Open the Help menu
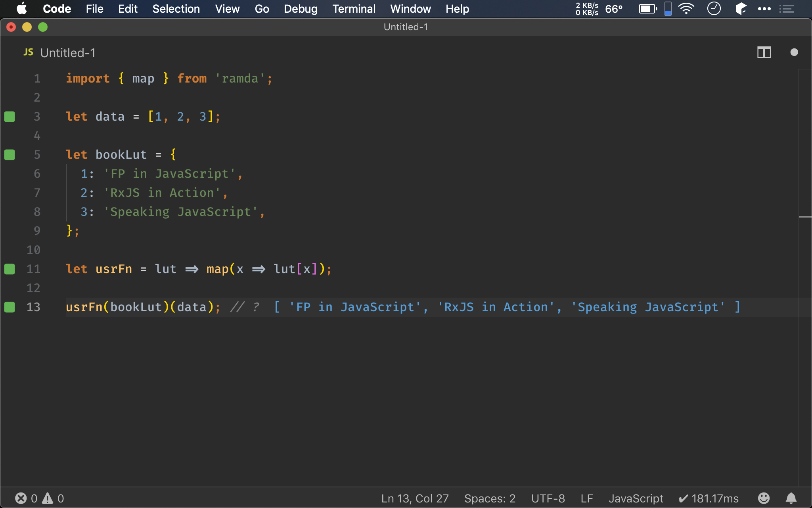The image size is (812, 508). click(457, 9)
